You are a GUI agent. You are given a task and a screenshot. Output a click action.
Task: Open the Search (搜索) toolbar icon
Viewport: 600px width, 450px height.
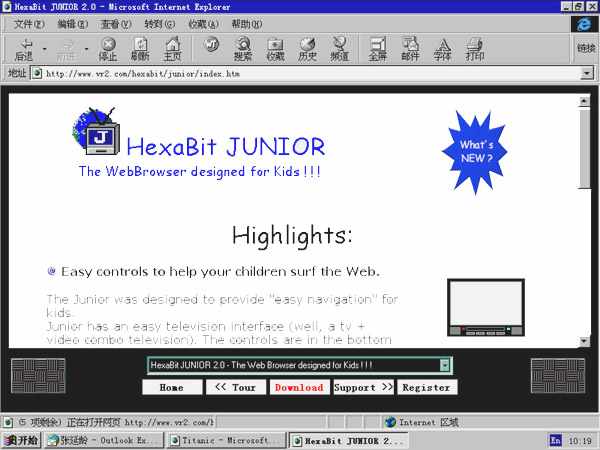click(243, 47)
